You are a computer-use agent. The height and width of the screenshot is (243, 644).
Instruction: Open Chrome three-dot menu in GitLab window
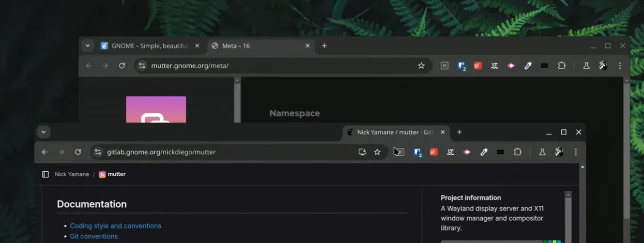click(576, 152)
